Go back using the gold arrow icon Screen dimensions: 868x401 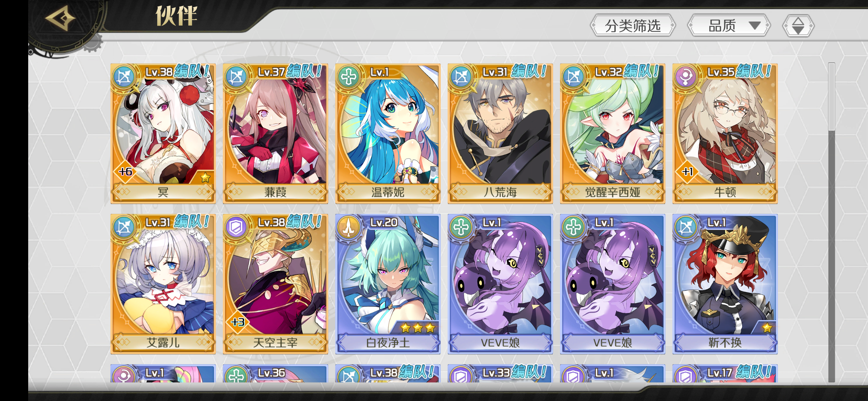tap(60, 18)
